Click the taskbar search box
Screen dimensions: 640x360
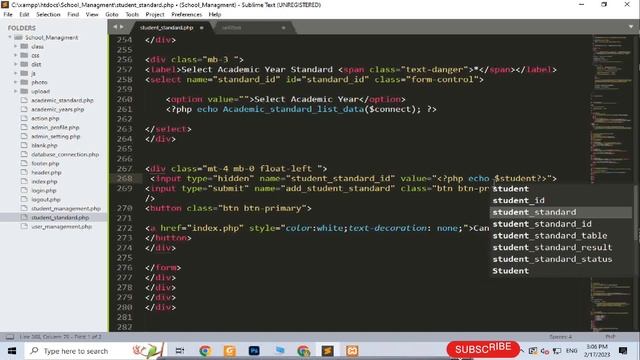point(95,351)
